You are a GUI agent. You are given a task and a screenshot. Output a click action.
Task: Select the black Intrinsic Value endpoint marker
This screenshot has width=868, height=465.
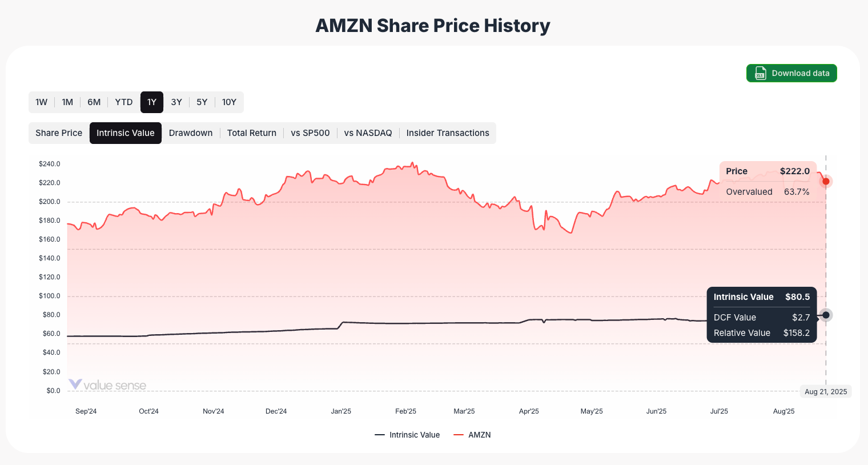coord(826,315)
